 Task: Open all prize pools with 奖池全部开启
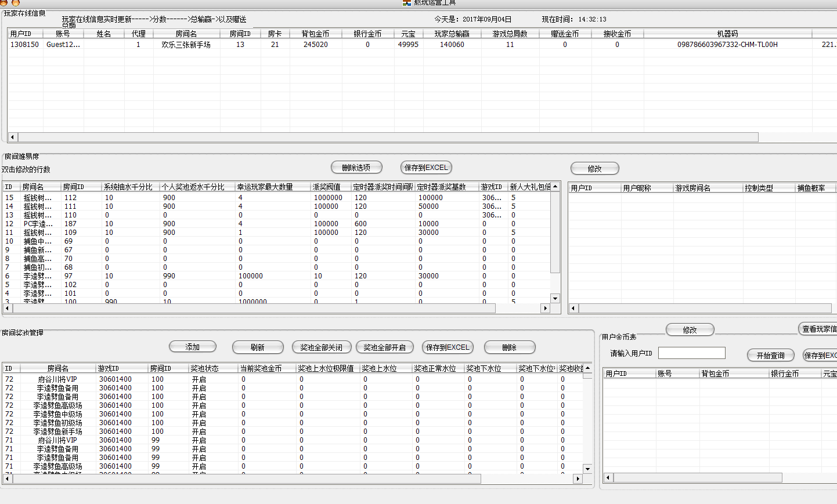tap(384, 347)
